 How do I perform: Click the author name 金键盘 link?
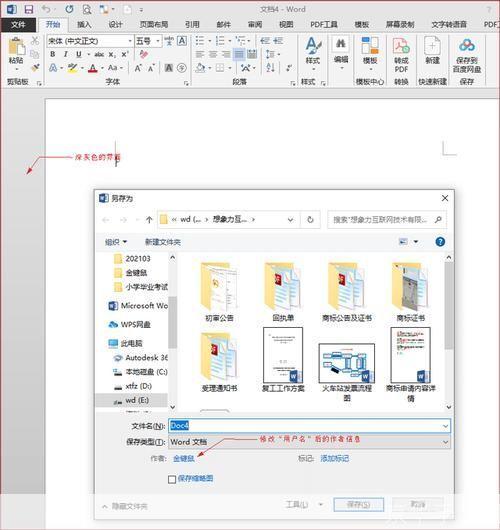[184, 459]
